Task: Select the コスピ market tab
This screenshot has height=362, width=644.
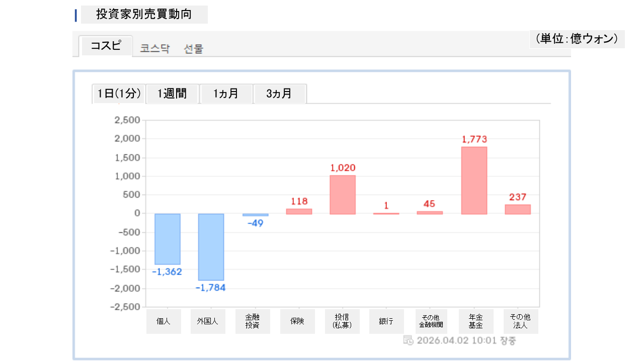Action: tap(106, 46)
